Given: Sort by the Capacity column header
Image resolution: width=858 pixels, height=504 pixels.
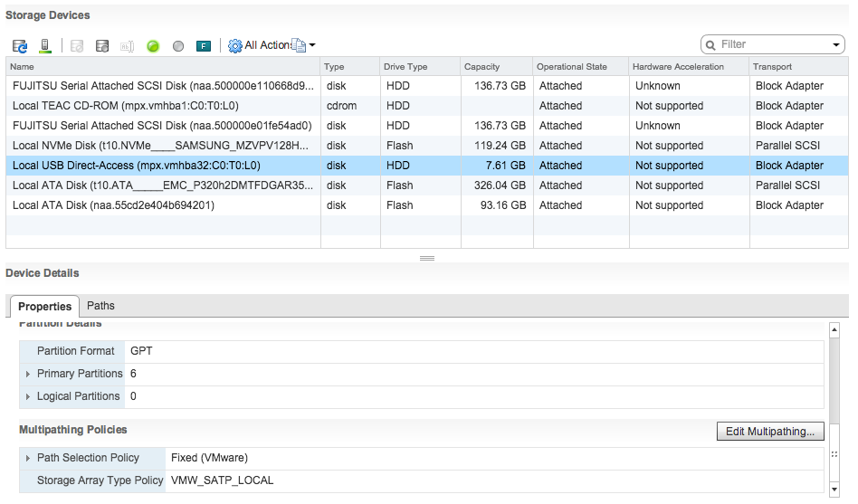Looking at the screenshot, I should coord(494,66).
